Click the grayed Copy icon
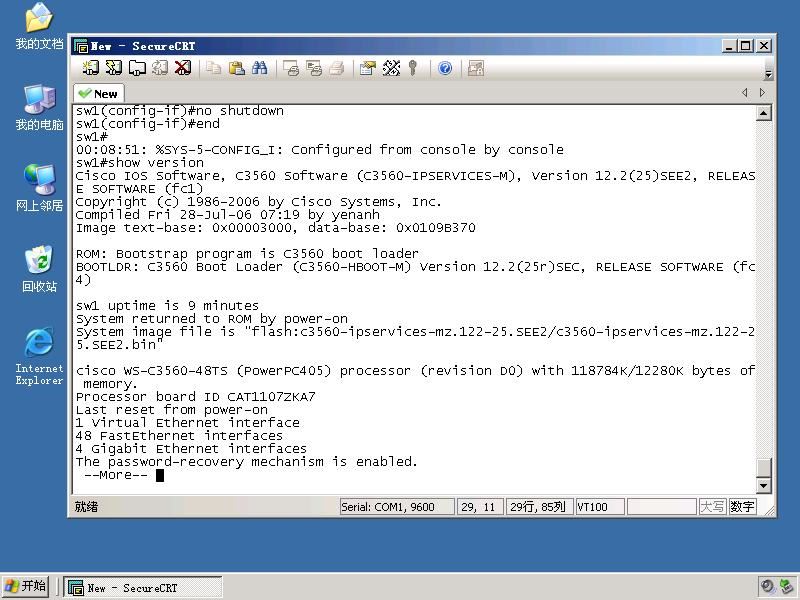Screen dimensions: 800x600 click(213, 68)
